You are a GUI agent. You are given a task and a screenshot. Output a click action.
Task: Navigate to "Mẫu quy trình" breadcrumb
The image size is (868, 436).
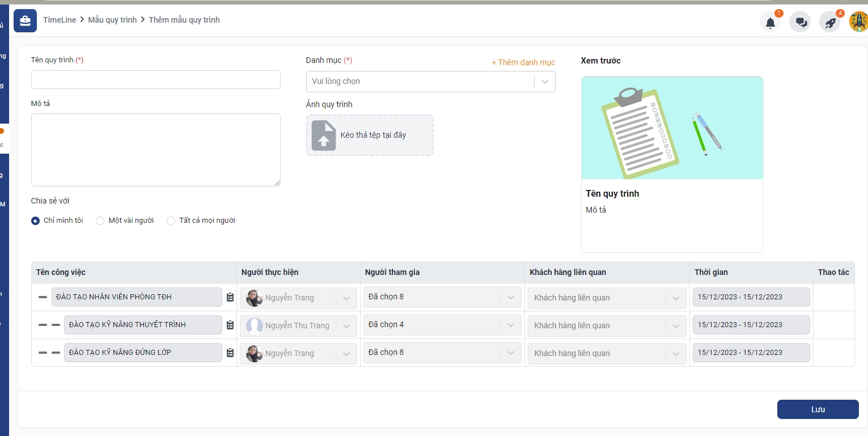pos(112,20)
